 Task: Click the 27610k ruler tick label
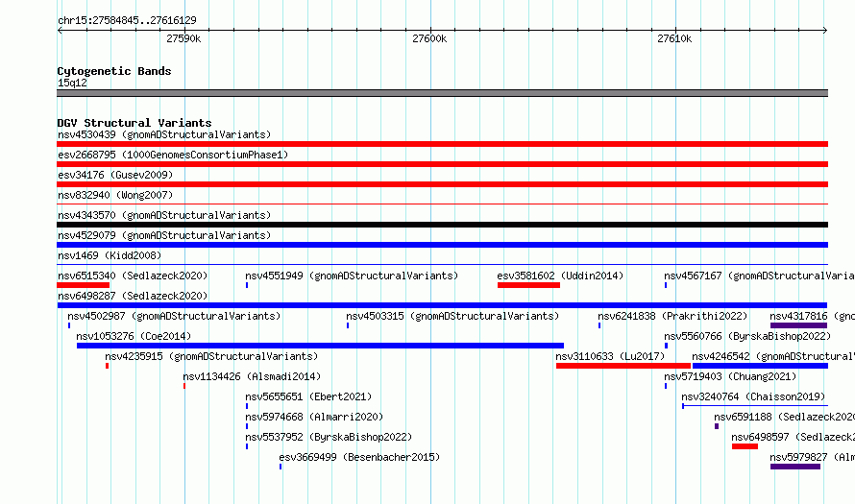coord(674,38)
